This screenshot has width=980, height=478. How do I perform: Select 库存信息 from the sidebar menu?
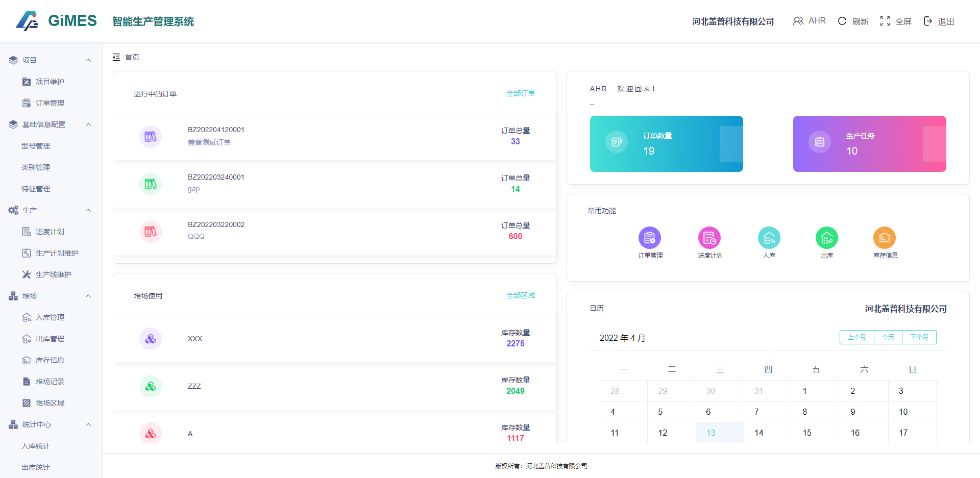click(50, 360)
